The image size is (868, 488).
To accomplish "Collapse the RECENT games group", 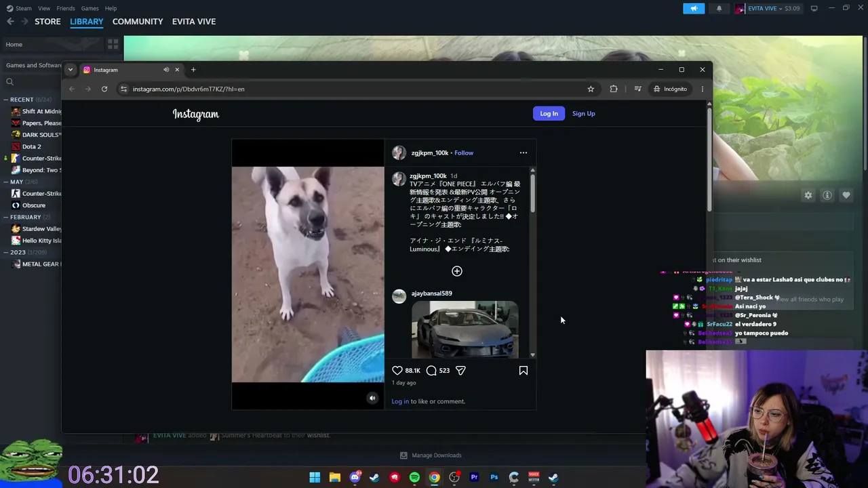I will [5, 100].
